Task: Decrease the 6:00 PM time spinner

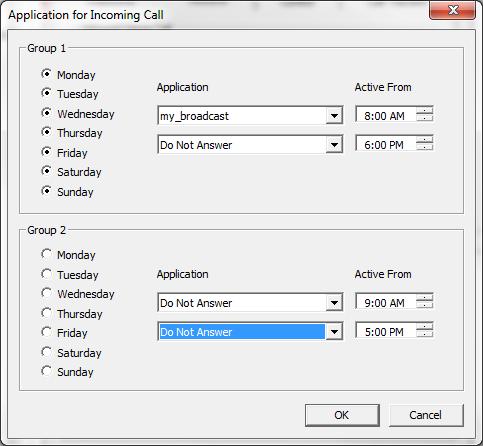Action: click(x=424, y=147)
